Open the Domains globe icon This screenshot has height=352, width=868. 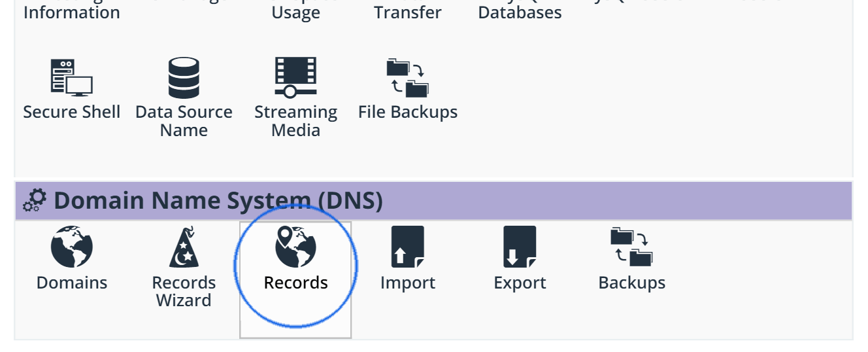pos(72,247)
